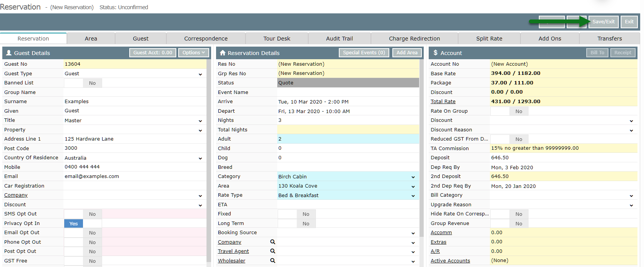Toggle Email Opt Out switch
The height and width of the screenshot is (267, 644).
(x=83, y=233)
